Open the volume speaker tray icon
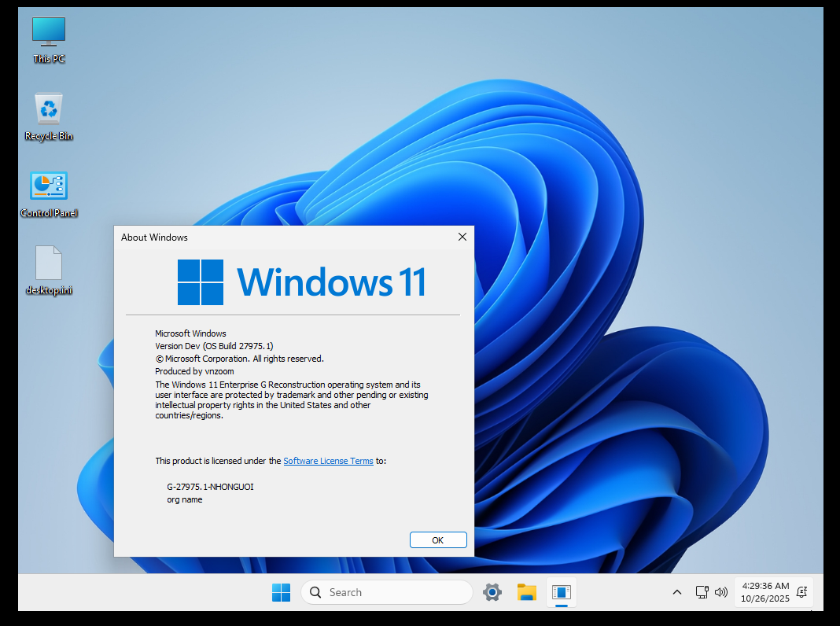The height and width of the screenshot is (626, 840). (721, 592)
